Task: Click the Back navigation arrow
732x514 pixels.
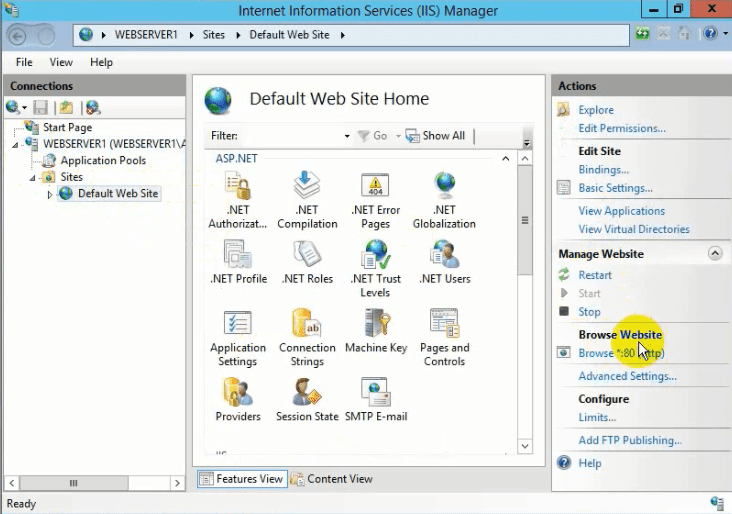Action: (18, 36)
